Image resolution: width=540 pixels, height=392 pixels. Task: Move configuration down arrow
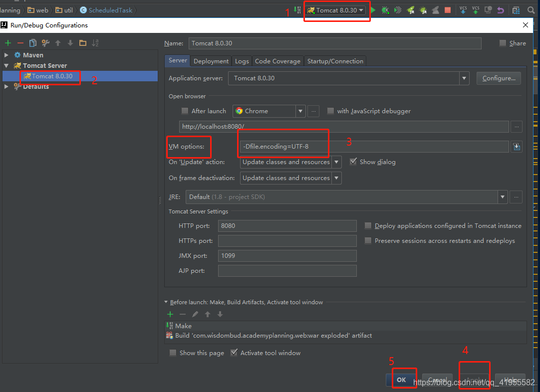pos(70,43)
